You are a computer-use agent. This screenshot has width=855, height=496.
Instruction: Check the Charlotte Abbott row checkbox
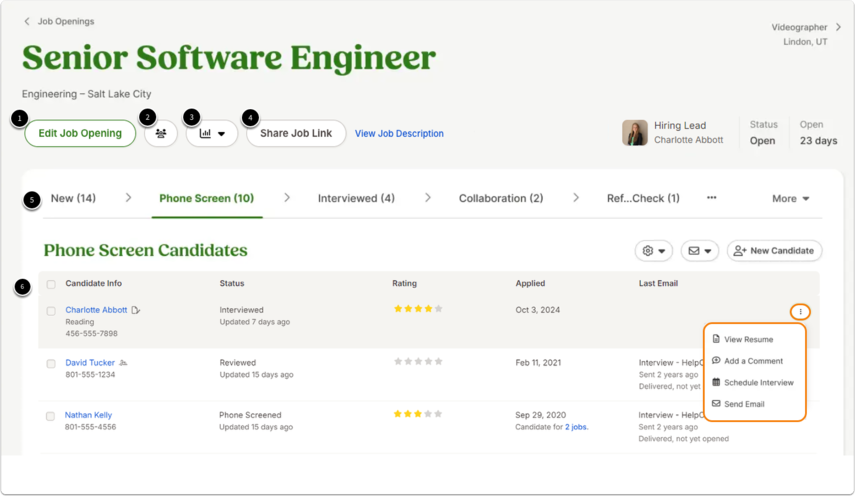coord(51,311)
